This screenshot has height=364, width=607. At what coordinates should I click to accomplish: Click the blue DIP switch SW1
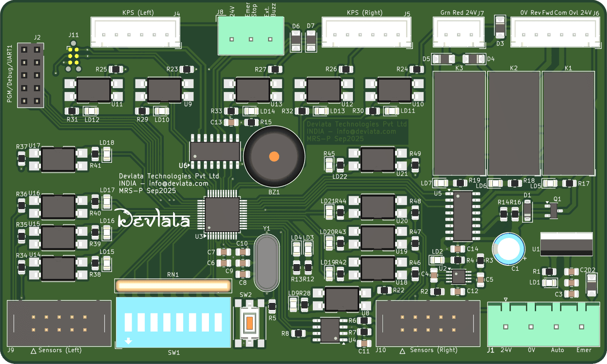coord(173,322)
